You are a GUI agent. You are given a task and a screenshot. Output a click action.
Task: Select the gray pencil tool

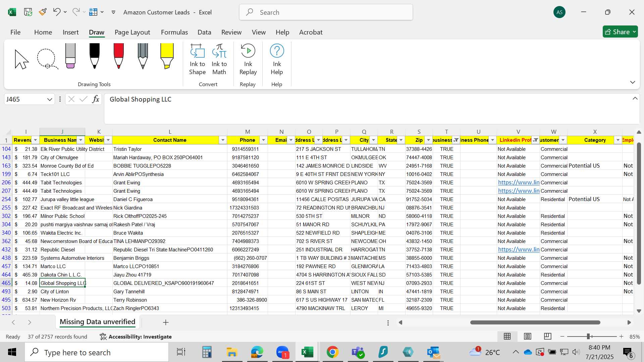[143, 56]
